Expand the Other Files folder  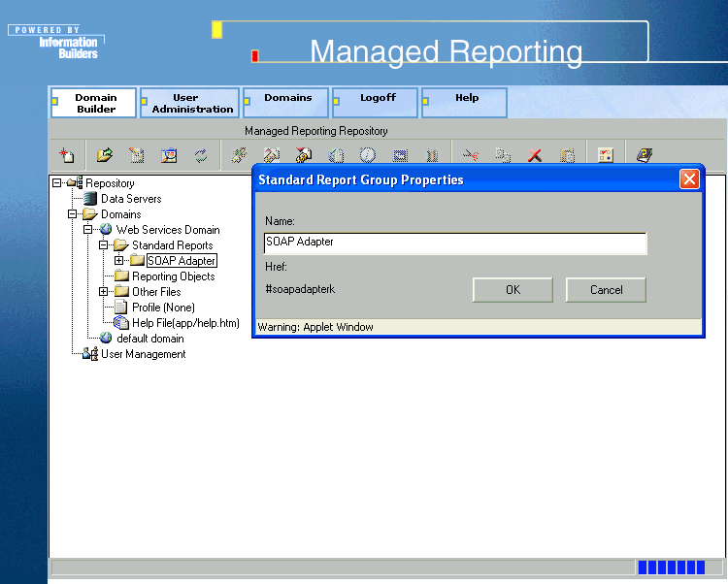[104, 291]
